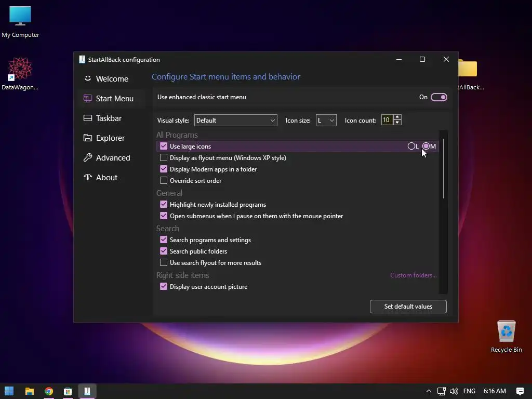Viewport: 532px width, 399px height.
Task: Open the Custom folders link
Action: 413,275
